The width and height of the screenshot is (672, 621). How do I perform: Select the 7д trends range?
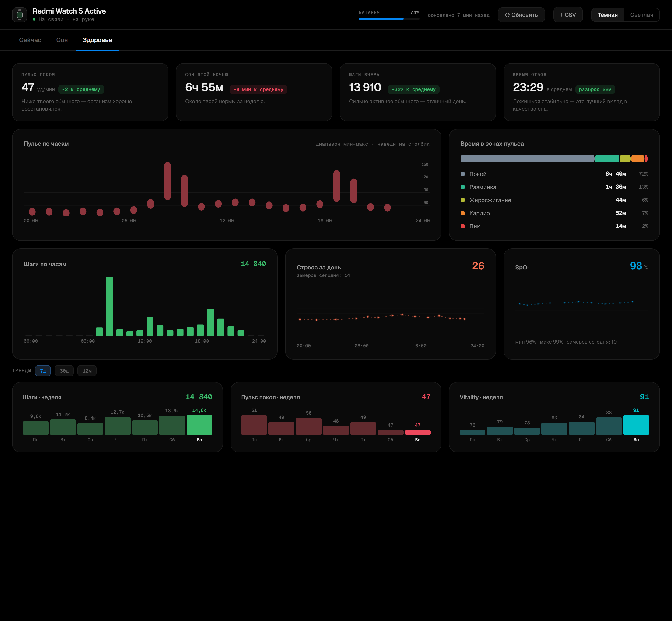[43, 371]
